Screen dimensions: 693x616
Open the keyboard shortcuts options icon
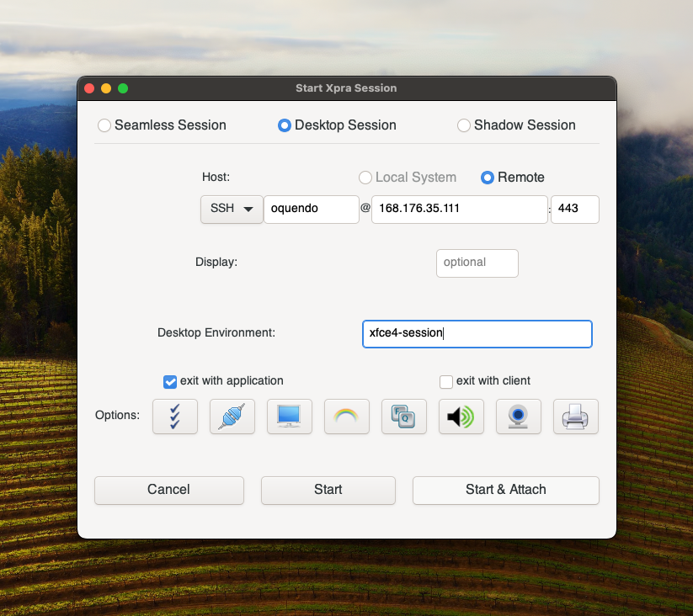(x=404, y=417)
